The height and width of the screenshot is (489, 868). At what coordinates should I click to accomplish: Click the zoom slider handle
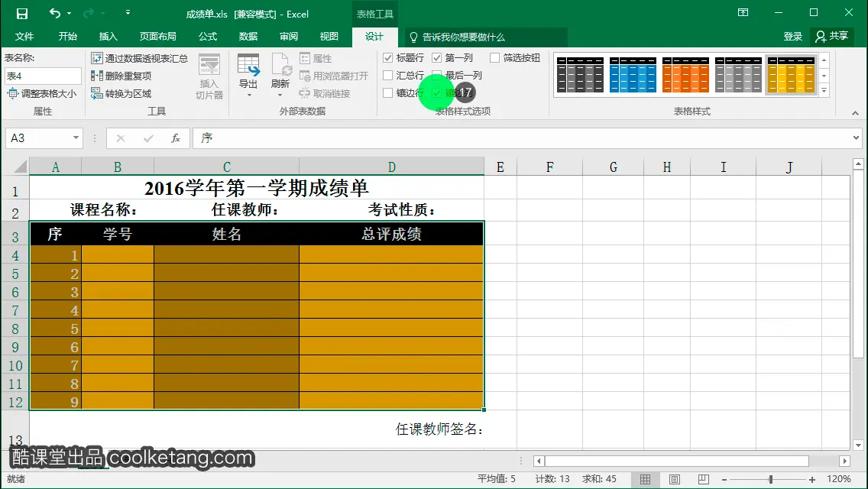pos(770,479)
